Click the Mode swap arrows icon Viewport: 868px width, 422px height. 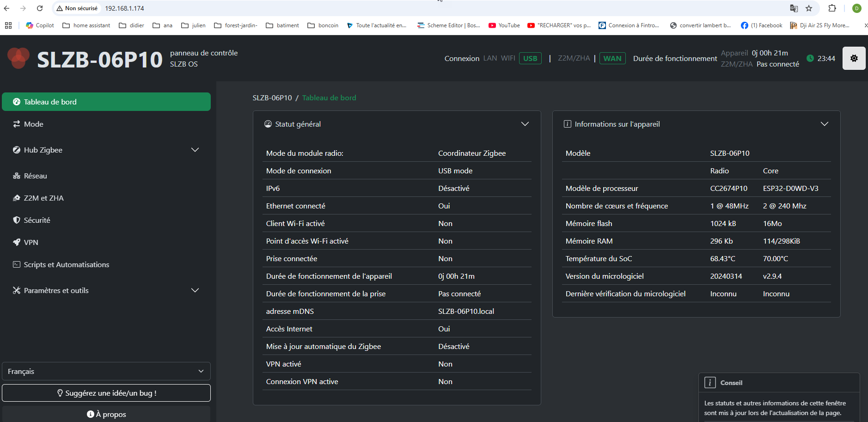(x=17, y=124)
